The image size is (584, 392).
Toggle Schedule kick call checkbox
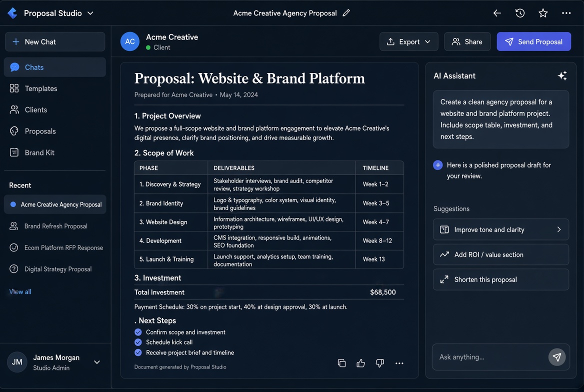(x=138, y=342)
